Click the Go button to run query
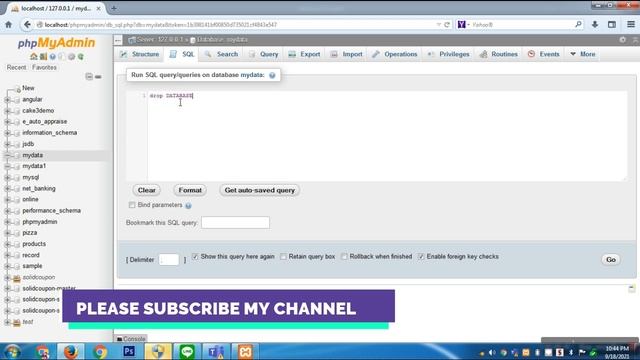Viewport: 640px width, 360px height. click(611, 260)
